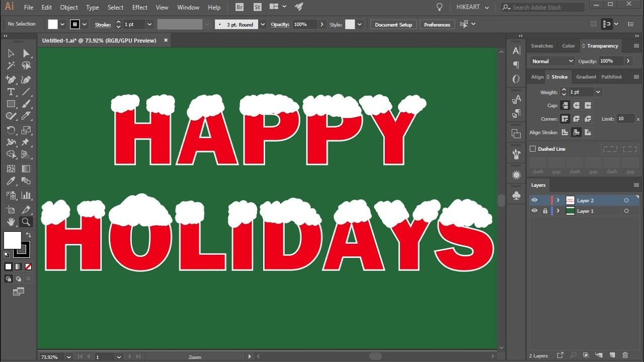Open the Normal blending mode dropdown
The image size is (644, 362).
pos(552,61)
